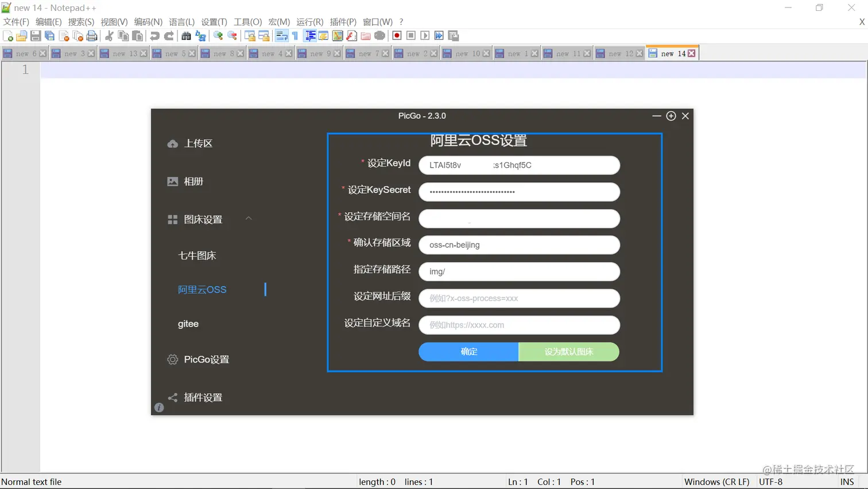Click the 设定KeyId input field
Viewport: 868px width, 489px height.
click(x=519, y=165)
